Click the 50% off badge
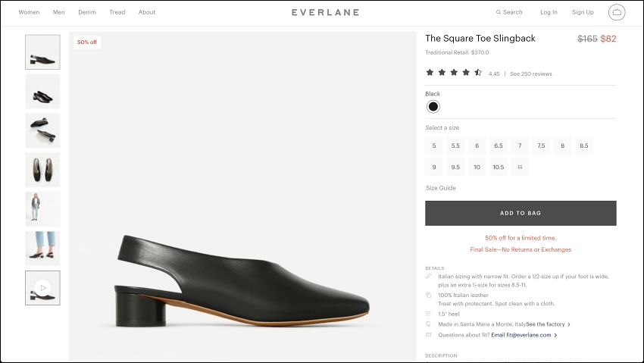644x363 pixels. point(87,42)
